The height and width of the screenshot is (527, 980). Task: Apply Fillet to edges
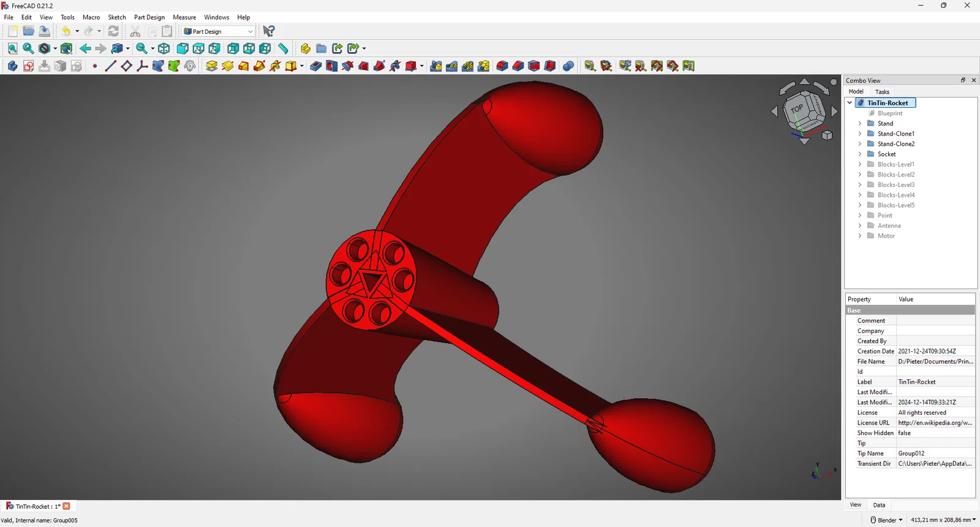tap(502, 66)
